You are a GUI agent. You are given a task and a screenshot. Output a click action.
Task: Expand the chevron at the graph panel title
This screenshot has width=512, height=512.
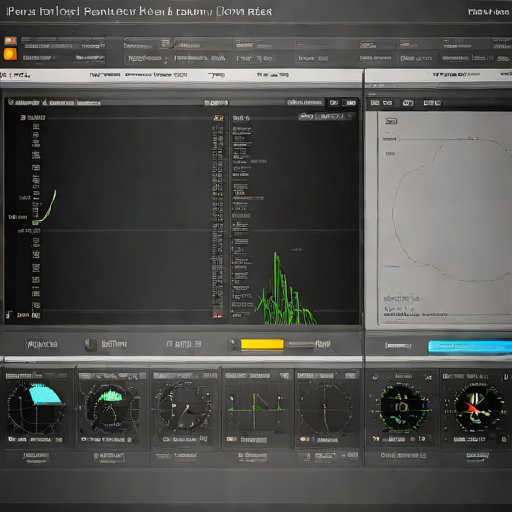[x=11, y=102]
